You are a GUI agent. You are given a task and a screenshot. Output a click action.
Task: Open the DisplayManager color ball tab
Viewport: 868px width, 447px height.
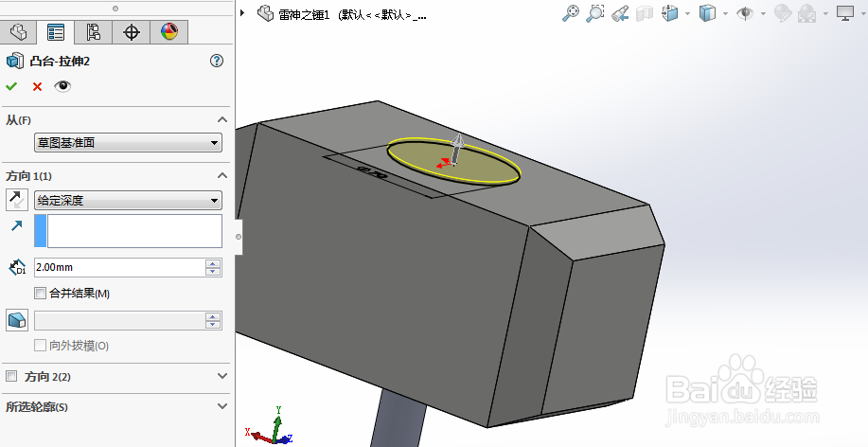point(168,31)
